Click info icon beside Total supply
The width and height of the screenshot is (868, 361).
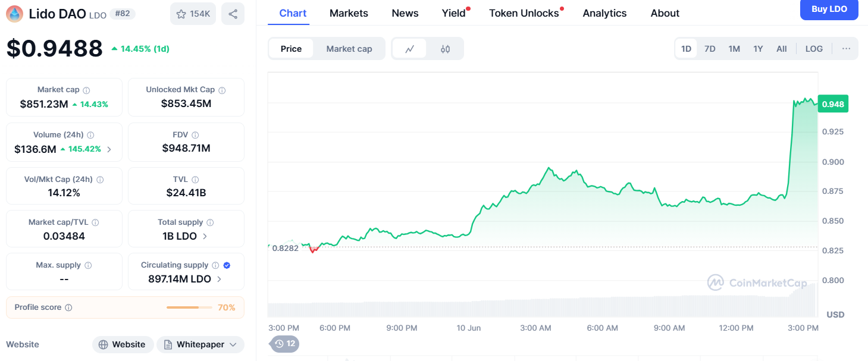(210, 222)
